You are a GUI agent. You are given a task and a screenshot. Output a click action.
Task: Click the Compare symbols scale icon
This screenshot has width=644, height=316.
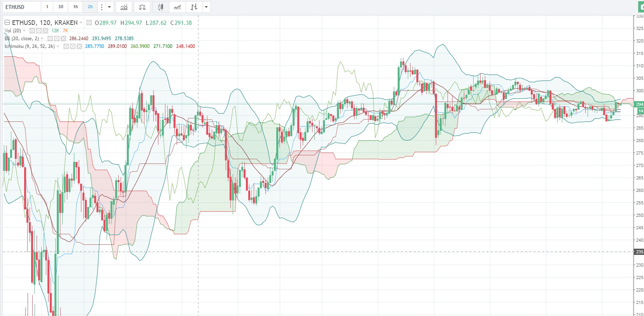pyautogui.click(x=142, y=7)
